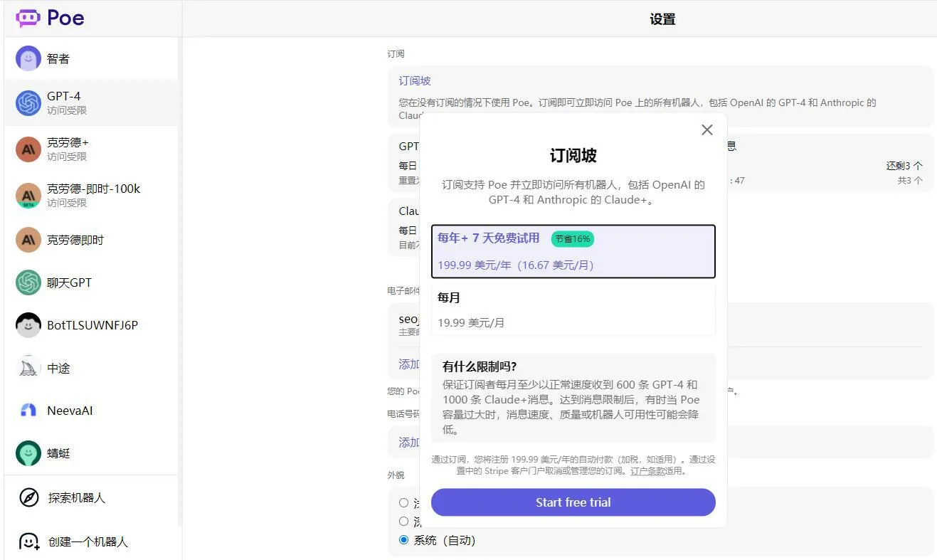
Task: Click the 克劳德即时 avatar icon
Action: 28,240
